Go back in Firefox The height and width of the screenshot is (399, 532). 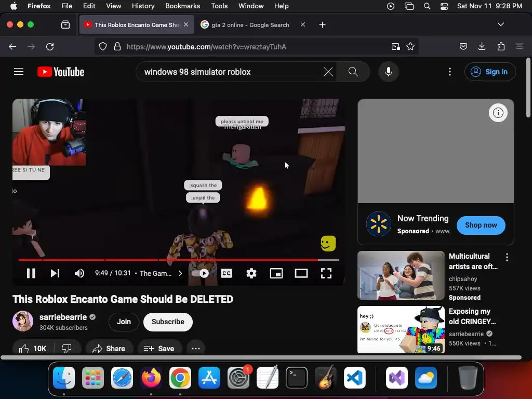point(12,46)
